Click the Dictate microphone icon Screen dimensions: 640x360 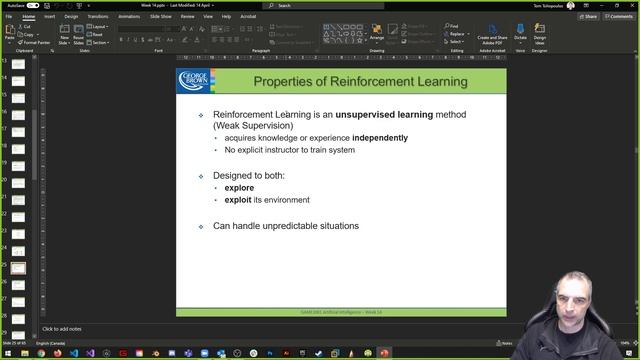(x=520, y=30)
